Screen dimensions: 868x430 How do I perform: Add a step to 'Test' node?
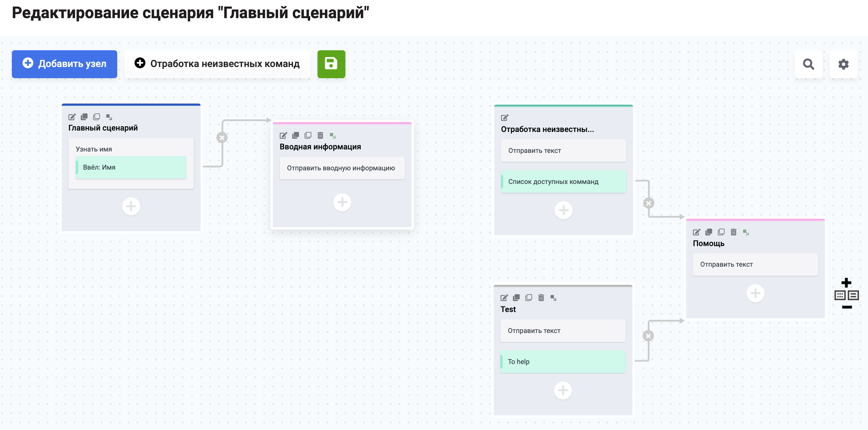(x=563, y=390)
